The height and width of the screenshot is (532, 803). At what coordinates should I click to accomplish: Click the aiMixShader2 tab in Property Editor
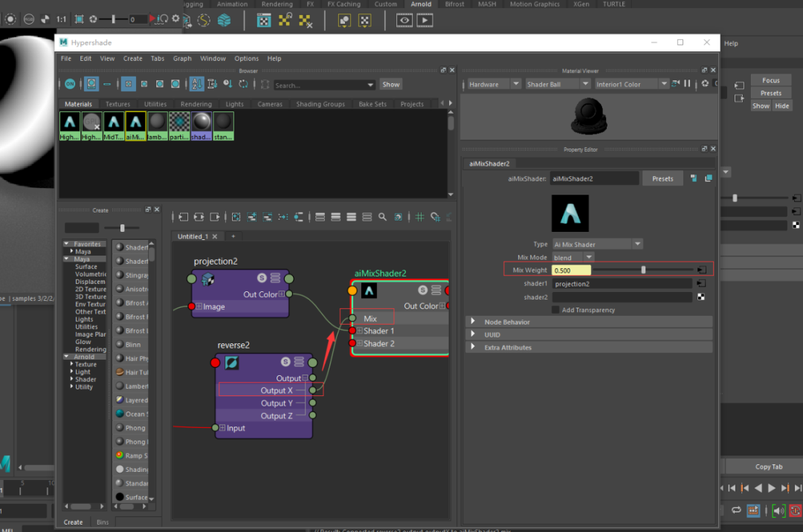click(x=489, y=163)
